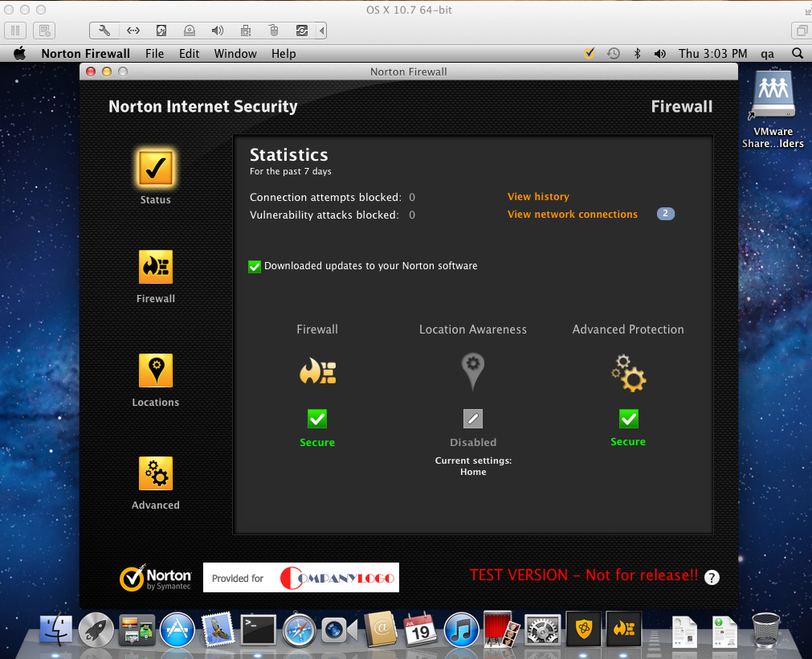The width and height of the screenshot is (812, 659).
Task: Click the Firewall flame icon in main panel
Action: [317, 371]
